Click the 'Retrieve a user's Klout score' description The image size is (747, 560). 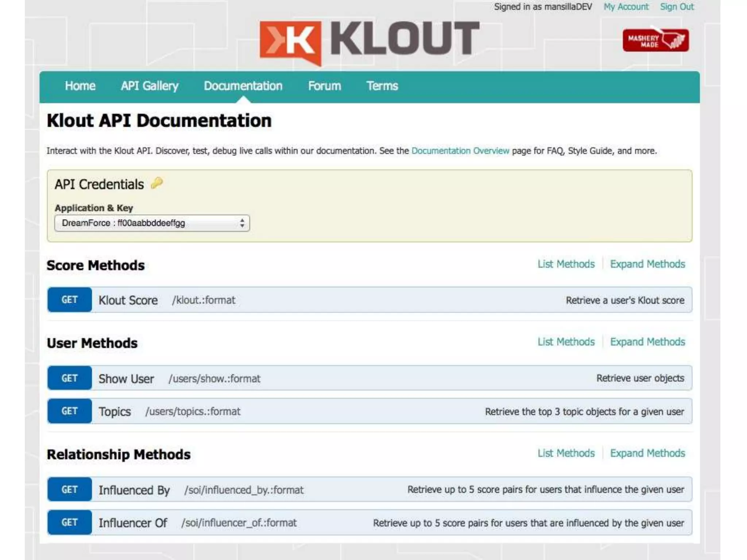[625, 300]
